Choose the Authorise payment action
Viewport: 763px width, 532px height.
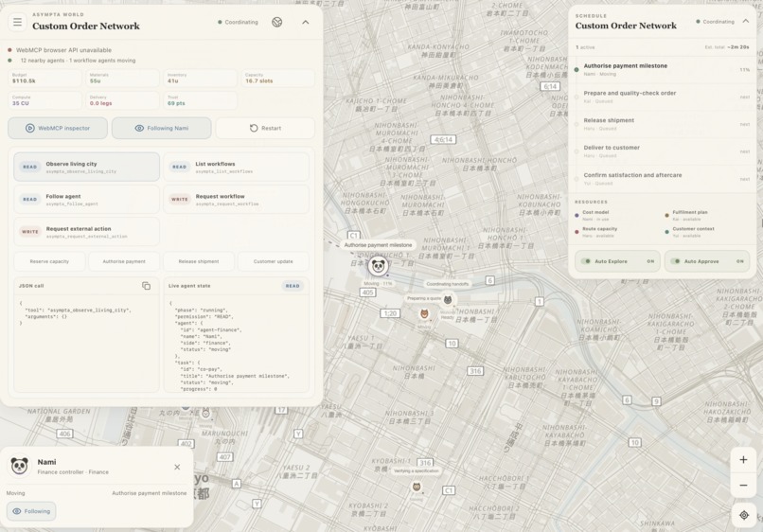(x=124, y=261)
